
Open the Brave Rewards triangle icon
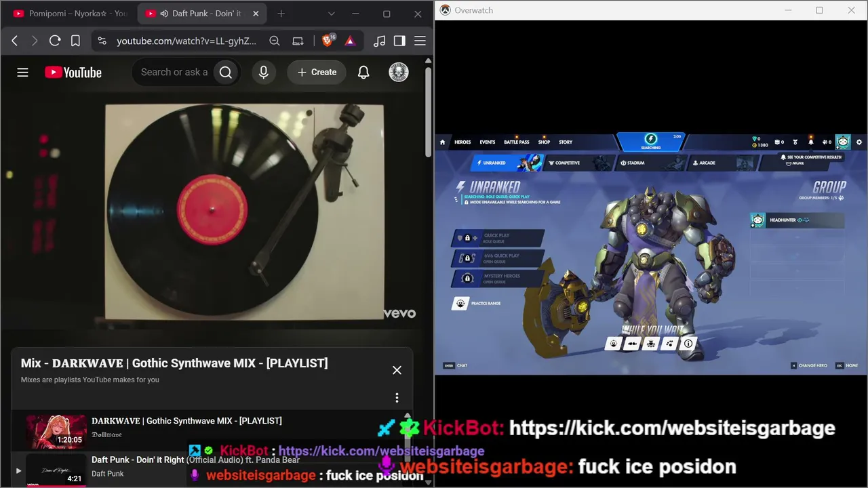pyautogui.click(x=350, y=41)
